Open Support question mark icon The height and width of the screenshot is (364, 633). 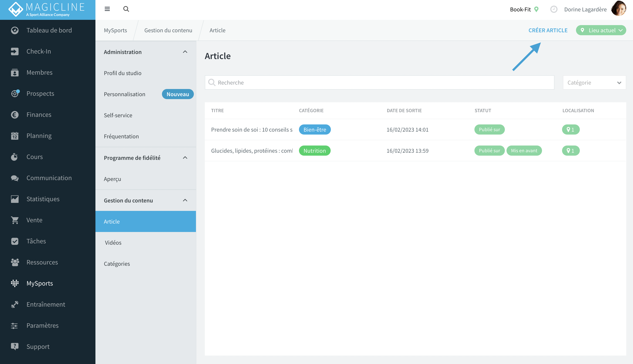(15, 346)
